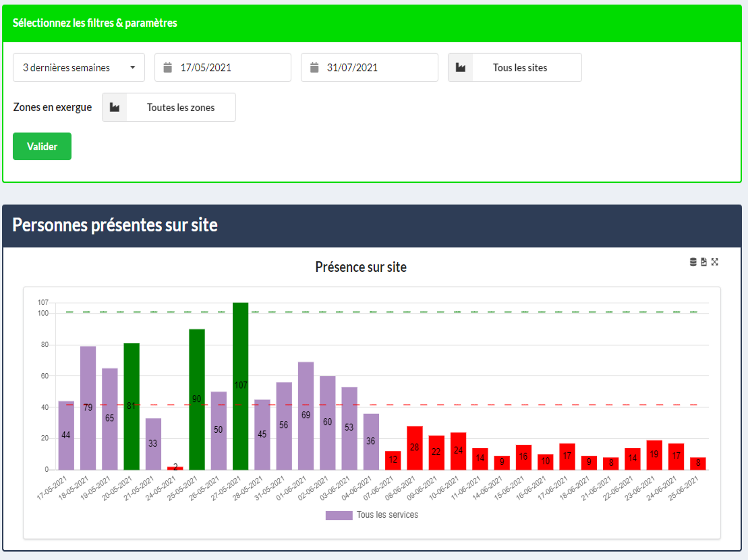Select the red bar showing 24
748x560 pixels.
pyautogui.click(x=458, y=451)
